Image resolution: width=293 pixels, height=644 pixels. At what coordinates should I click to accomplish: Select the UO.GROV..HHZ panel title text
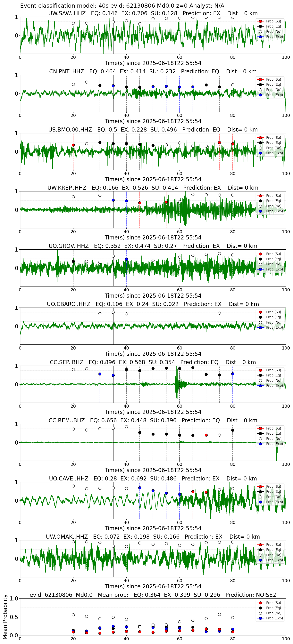153,246
